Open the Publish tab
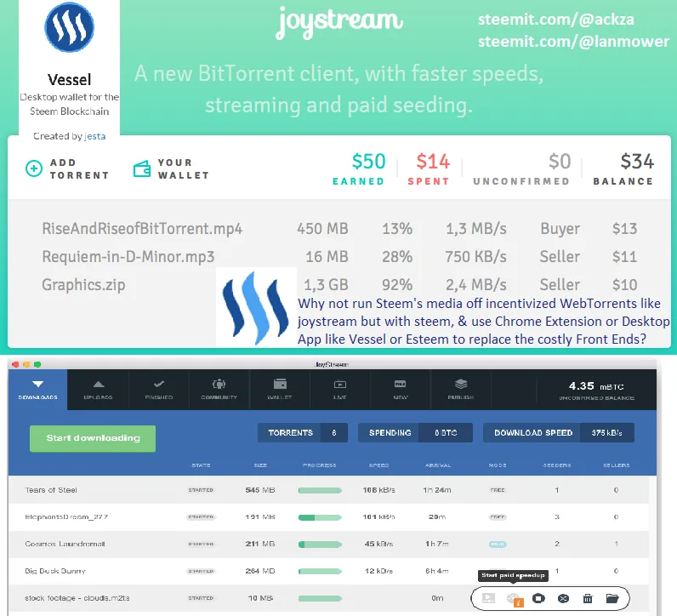 pos(461,390)
